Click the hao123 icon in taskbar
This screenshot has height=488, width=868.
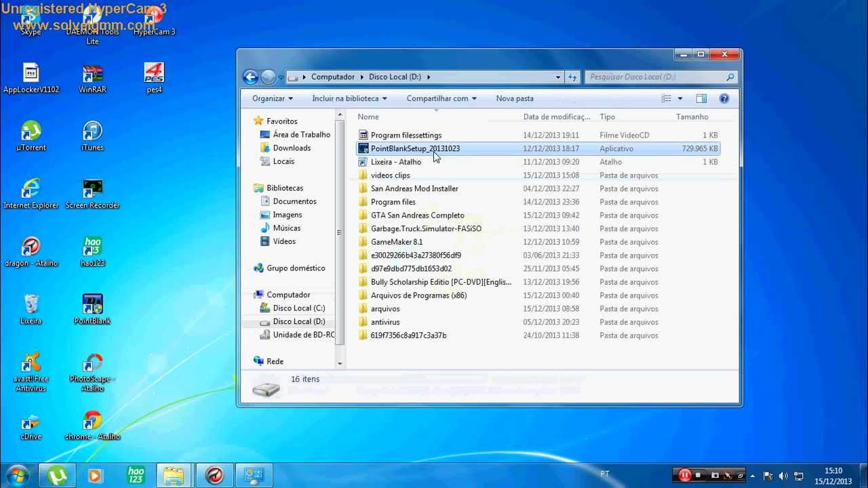click(x=136, y=475)
